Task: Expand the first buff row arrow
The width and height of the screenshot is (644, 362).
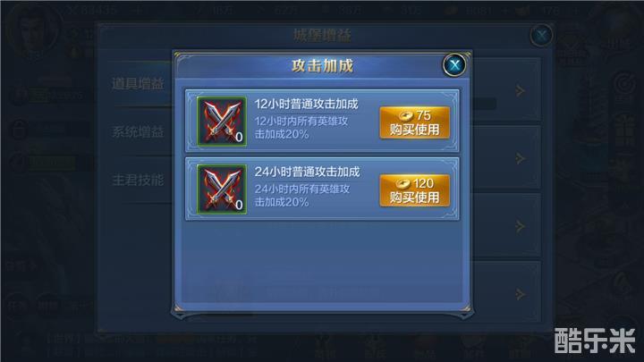Action: (520, 90)
